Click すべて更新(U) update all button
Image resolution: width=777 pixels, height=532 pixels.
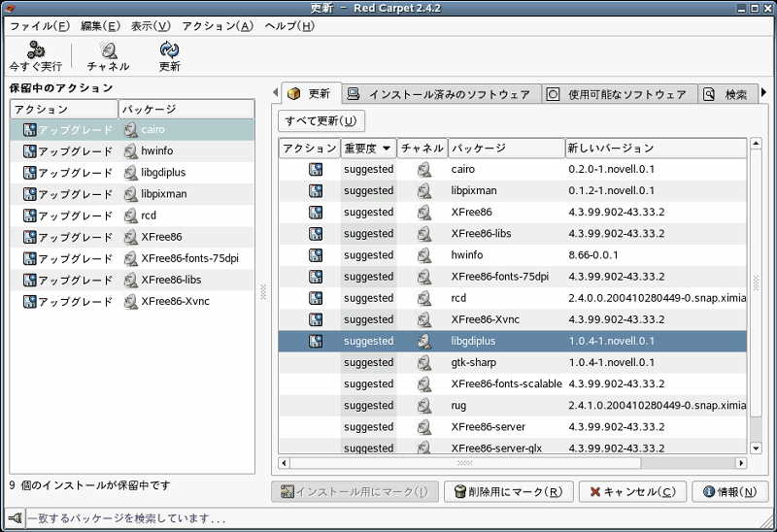(321, 120)
